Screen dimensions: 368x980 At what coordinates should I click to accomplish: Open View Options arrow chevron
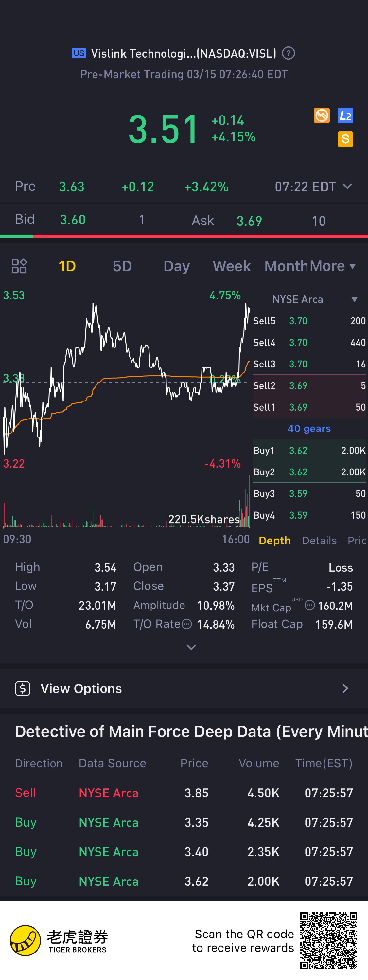click(x=345, y=688)
